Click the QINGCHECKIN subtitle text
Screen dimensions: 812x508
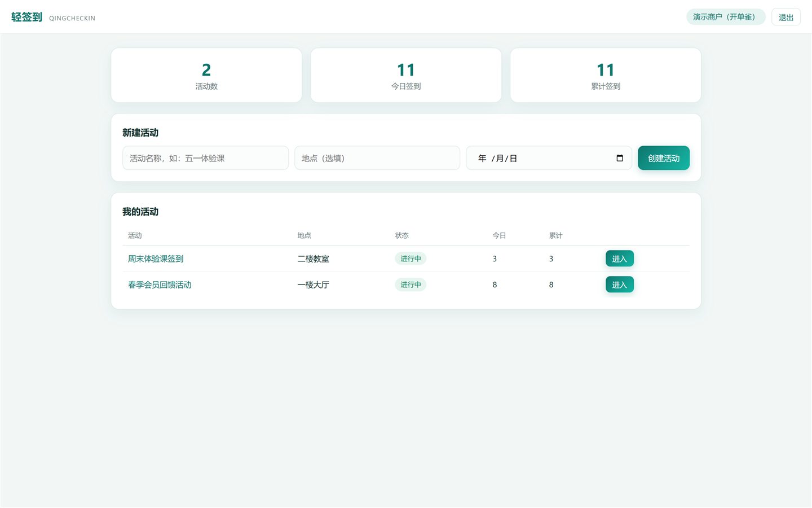coord(72,18)
